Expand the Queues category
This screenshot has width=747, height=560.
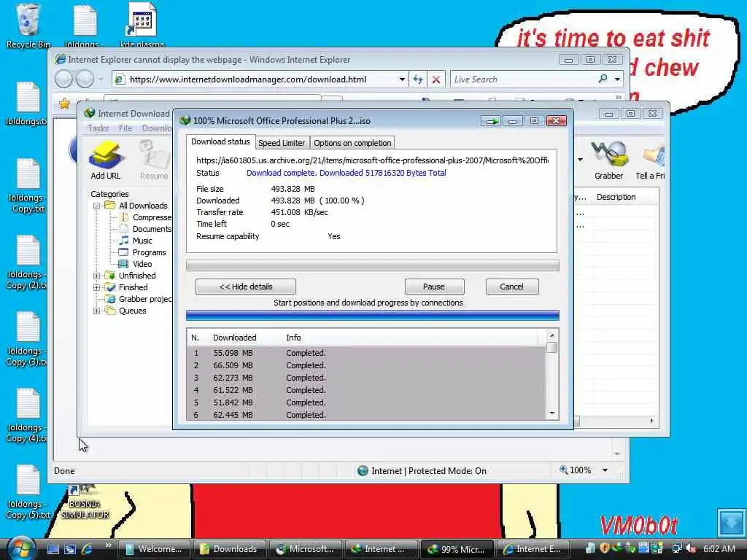96,311
